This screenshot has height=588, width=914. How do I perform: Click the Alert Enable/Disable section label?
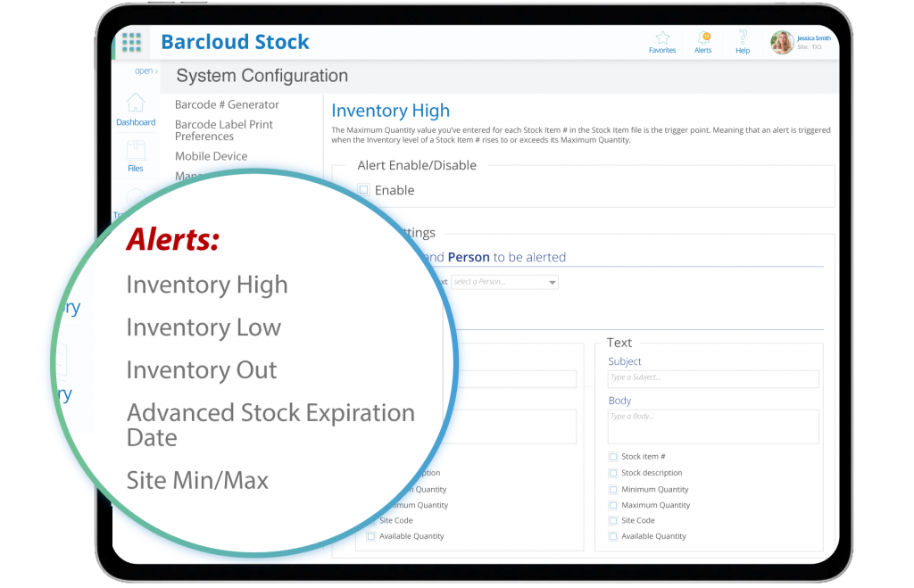click(x=417, y=165)
